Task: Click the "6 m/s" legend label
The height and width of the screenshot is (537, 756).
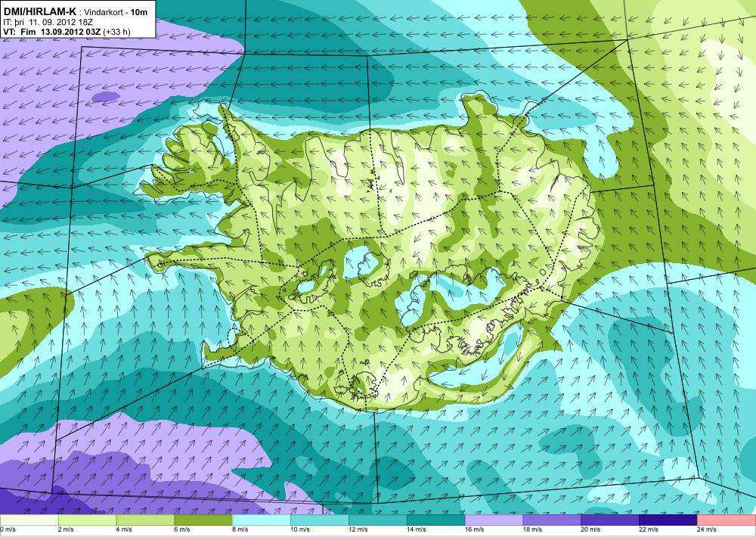Action: click(x=182, y=529)
